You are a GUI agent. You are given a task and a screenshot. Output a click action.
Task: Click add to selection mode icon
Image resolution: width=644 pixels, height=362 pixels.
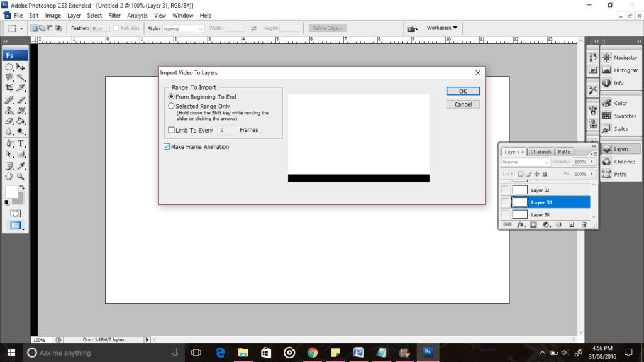pyautogui.click(x=42, y=28)
